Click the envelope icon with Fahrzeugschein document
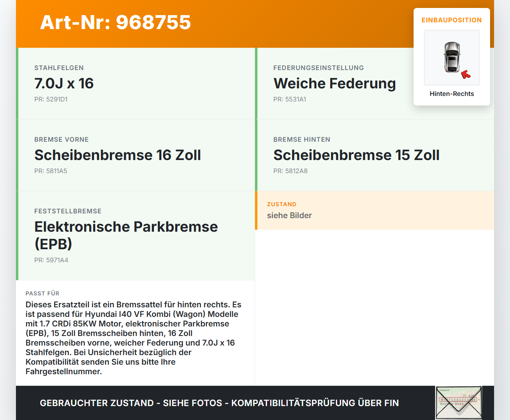Image resolution: width=510 pixels, height=420 pixels. pos(458,402)
